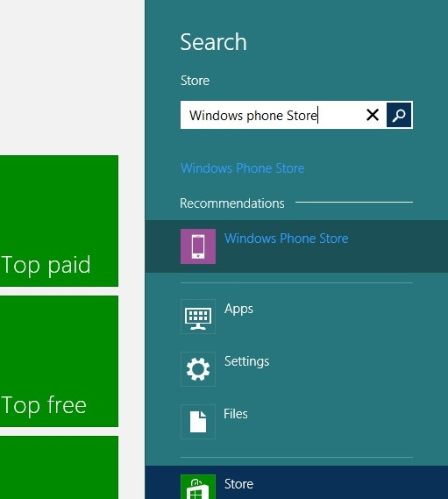Click the Search pane title

click(213, 42)
